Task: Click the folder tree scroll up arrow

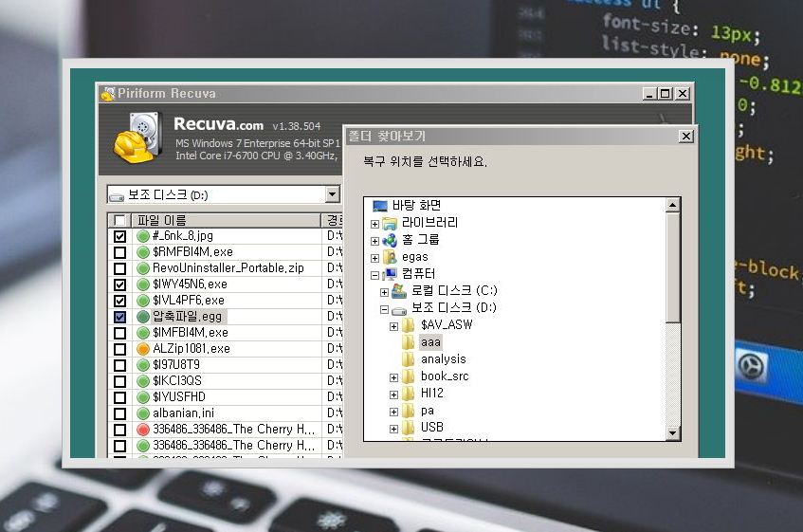Action: click(672, 206)
